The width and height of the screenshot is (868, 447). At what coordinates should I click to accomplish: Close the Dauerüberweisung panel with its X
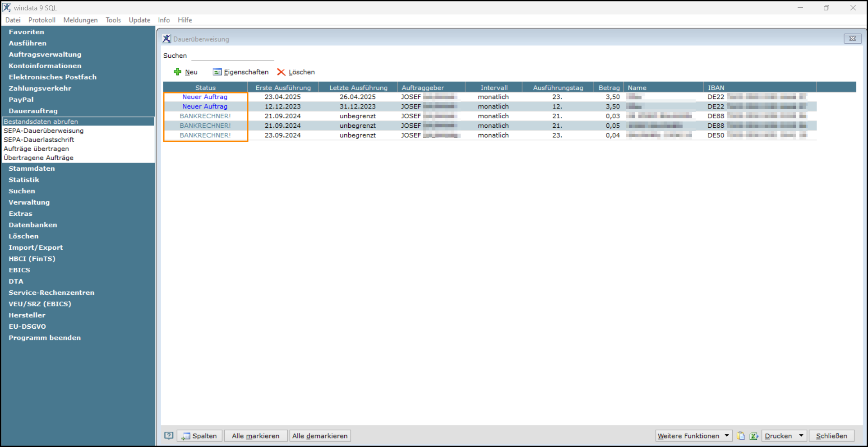853,39
